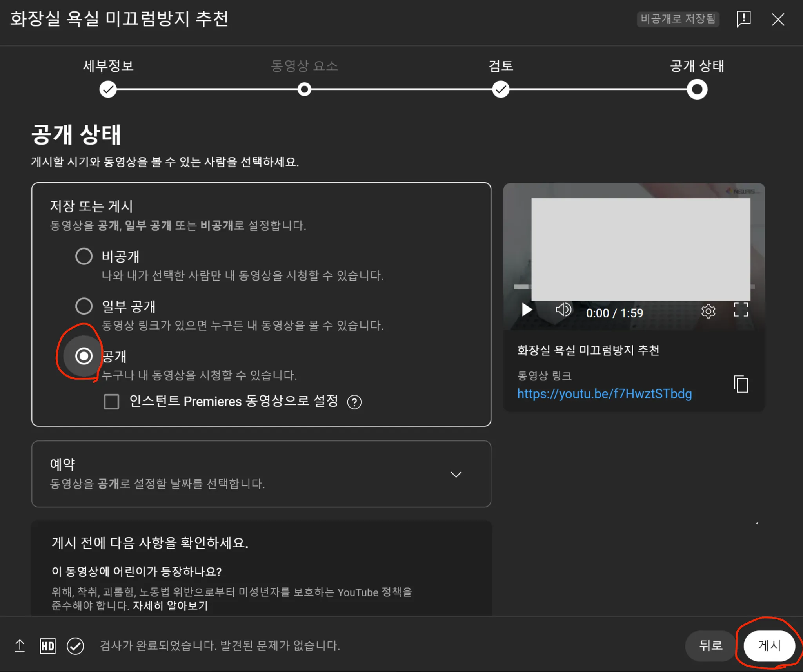This screenshot has height=672, width=803.
Task: Mute the video preview volume
Action: pyautogui.click(x=563, y=310)
